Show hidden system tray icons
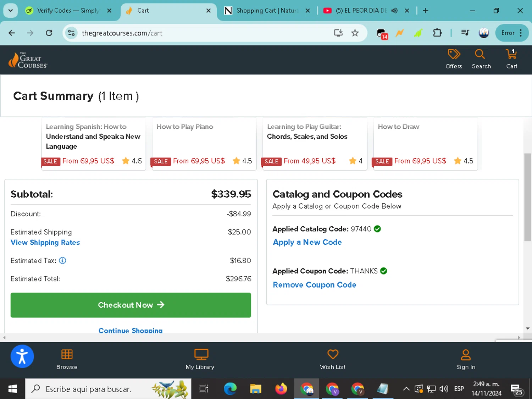Viewport: 532px width, 399px height. click(406, 389)
